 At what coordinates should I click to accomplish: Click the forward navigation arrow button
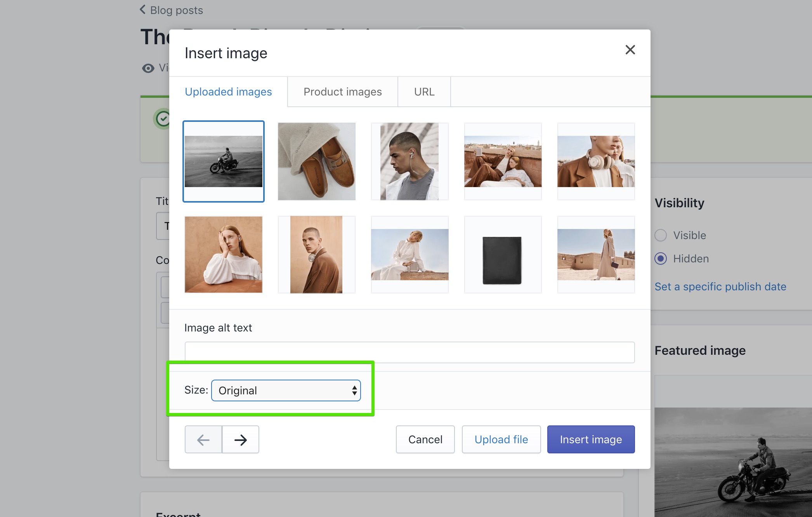(240, 439)
